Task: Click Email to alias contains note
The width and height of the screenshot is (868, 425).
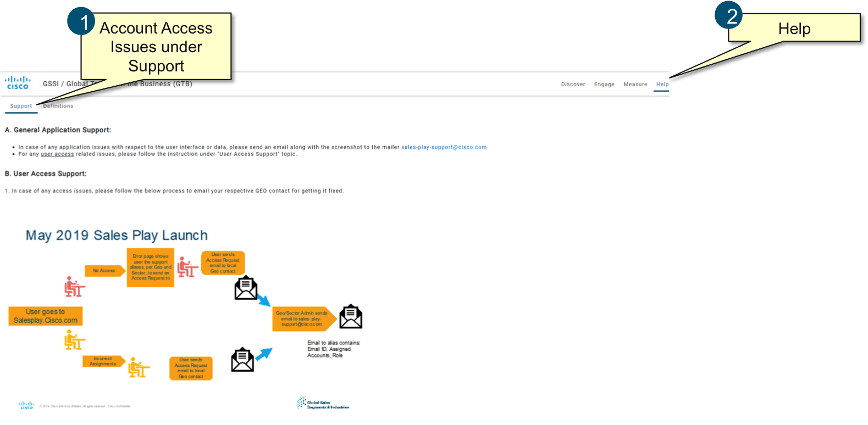Action: 334,349
